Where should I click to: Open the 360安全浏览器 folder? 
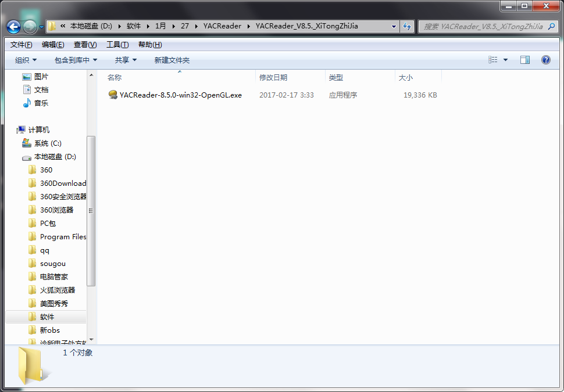tap(63, 196)
